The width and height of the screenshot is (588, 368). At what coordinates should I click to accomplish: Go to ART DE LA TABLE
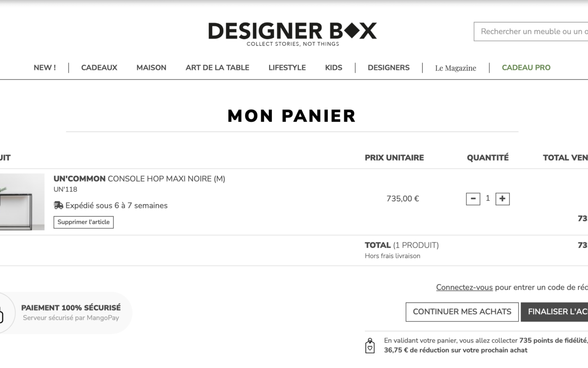(x=217, y=68)
